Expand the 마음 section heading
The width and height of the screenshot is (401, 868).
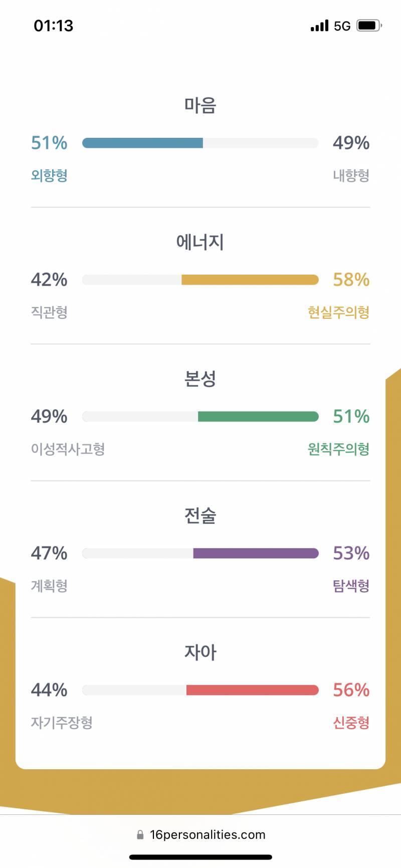coord(200,105)
